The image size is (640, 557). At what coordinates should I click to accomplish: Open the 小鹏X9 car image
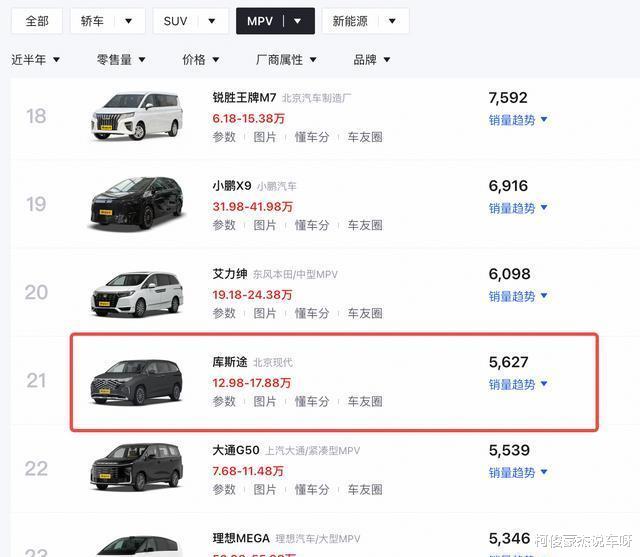click(136, 204)
